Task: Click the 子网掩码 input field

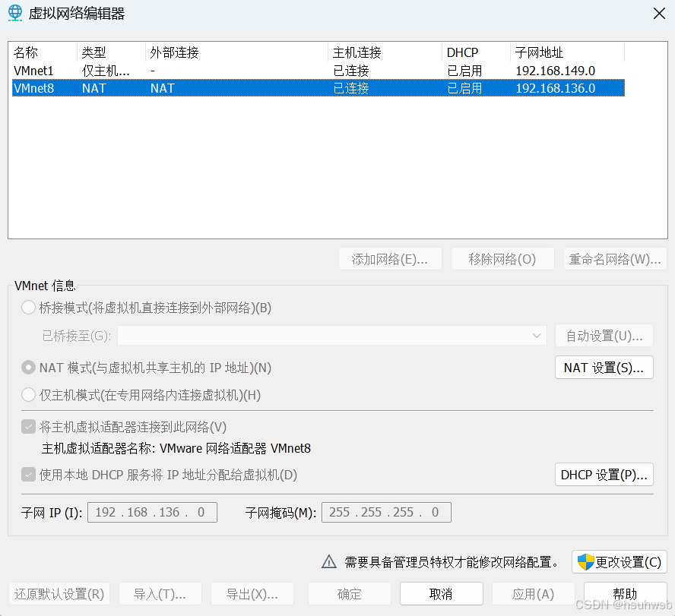Action: point(386,512)
